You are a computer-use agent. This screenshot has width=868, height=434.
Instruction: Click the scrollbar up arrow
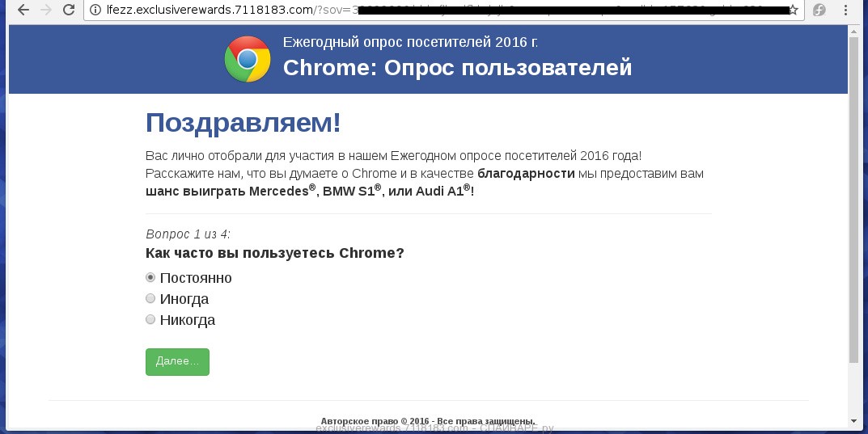853,31
